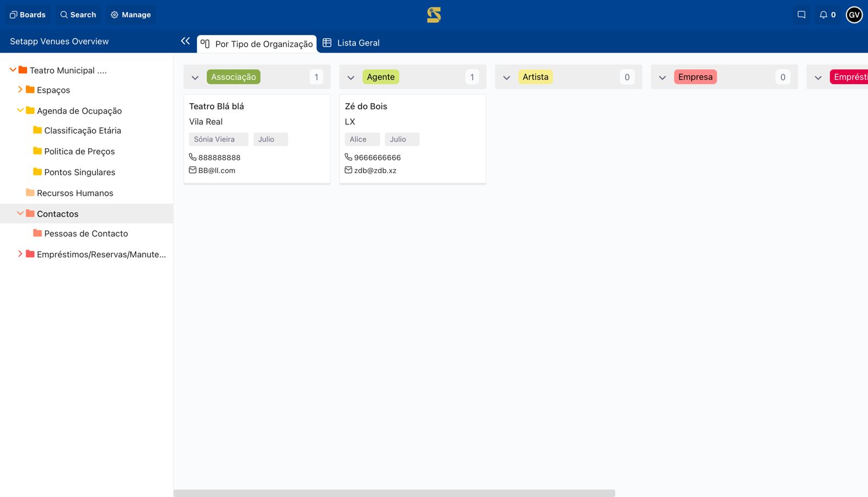Click the Sónia Vieira tag
Viewport: 868px width, 497px height.
[x=218, y=139]
